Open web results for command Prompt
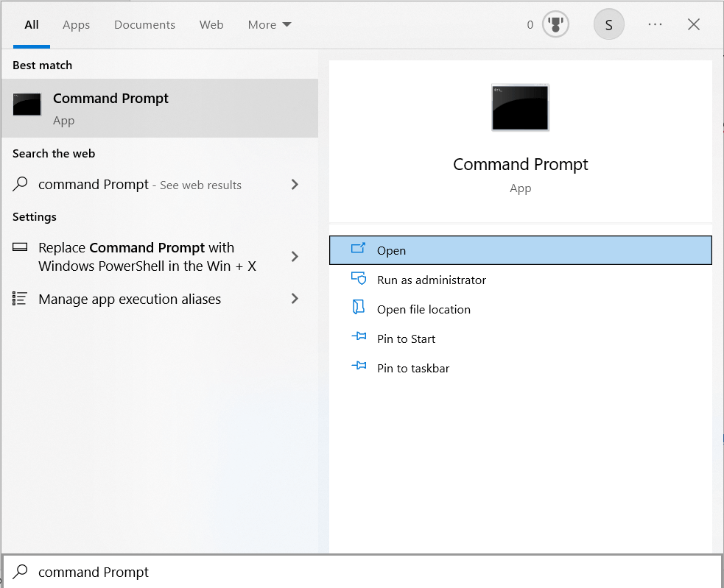This screenshot has width=724, height=588. (160, 185)
